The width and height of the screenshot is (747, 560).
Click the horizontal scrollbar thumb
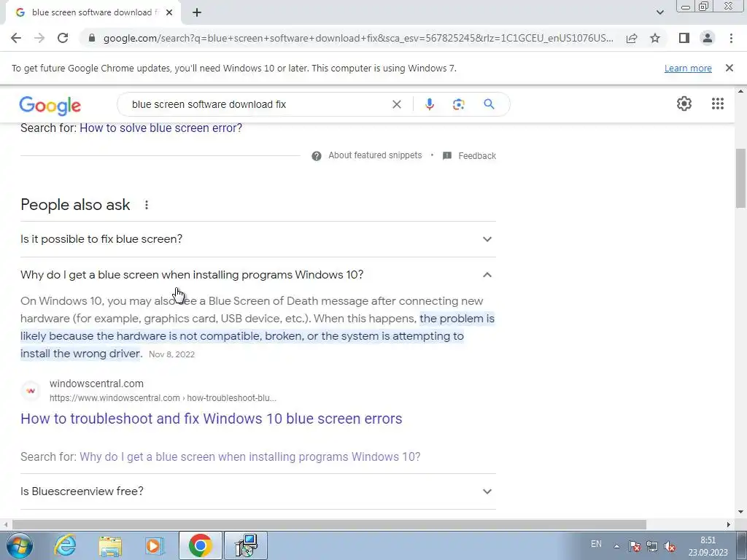pos(329,524)
